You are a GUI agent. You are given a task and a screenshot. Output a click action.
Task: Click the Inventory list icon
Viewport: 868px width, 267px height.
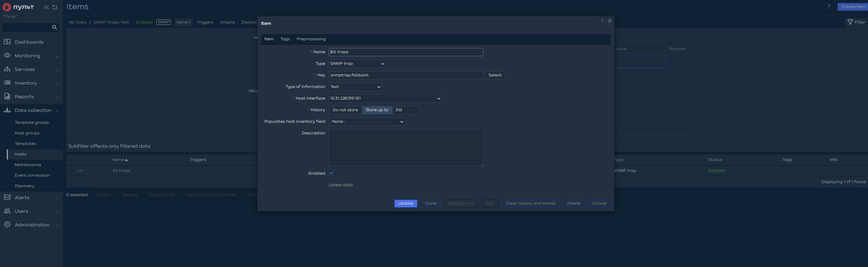point(7,83)
